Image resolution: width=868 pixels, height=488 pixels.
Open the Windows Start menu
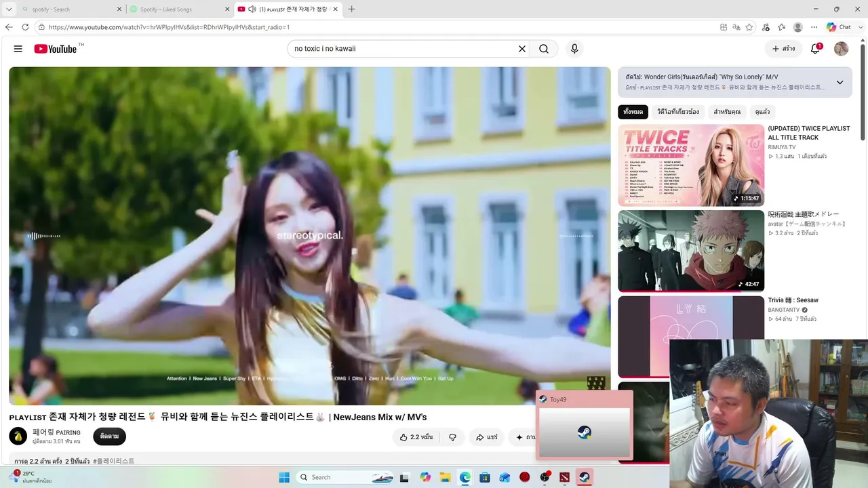284,477
